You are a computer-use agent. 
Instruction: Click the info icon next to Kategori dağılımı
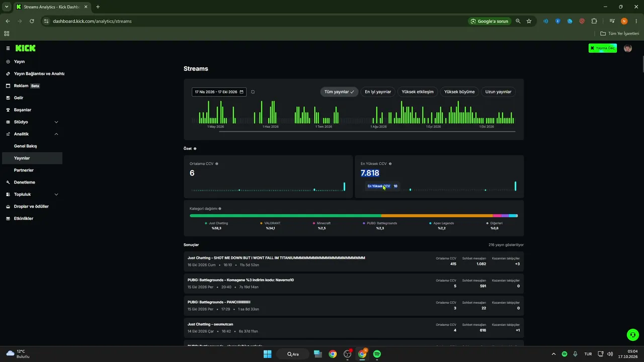[220, 209]
